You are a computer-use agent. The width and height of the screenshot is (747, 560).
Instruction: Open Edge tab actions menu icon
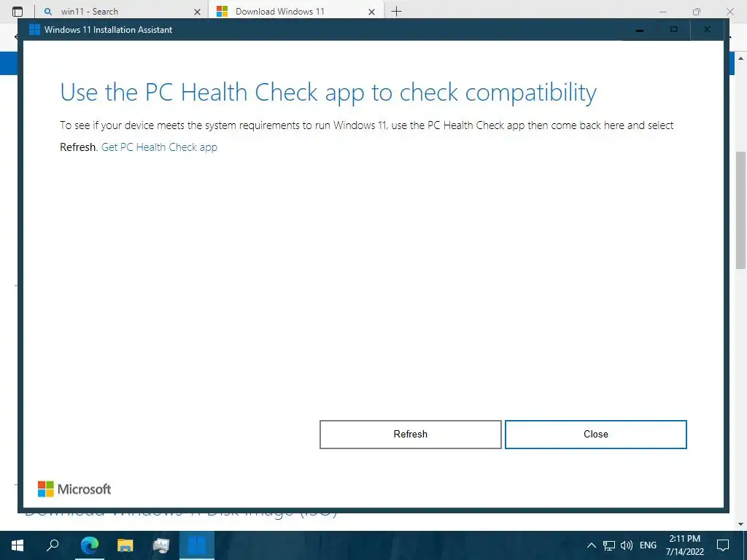coord(18,12)
